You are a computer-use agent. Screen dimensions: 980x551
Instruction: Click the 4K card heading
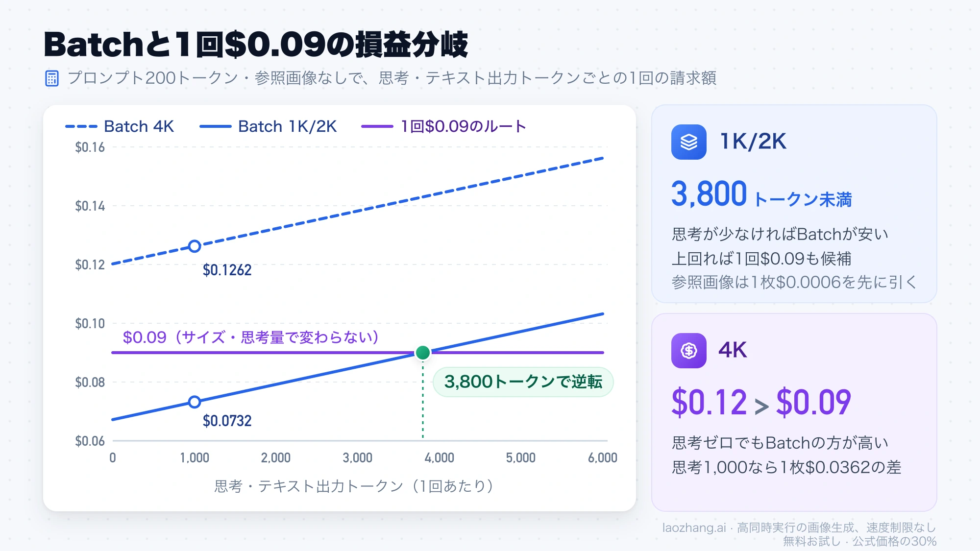pyautogui.click(x=733, y=350)
